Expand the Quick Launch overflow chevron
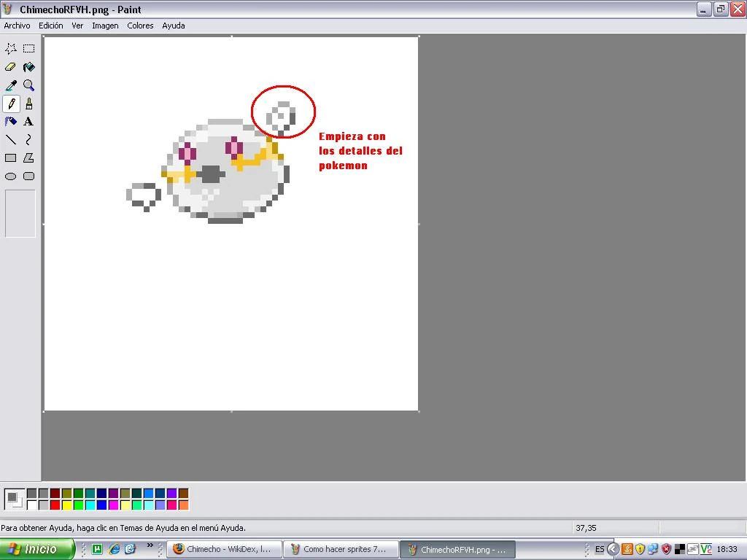747x560 pixels. pos(150,545)
